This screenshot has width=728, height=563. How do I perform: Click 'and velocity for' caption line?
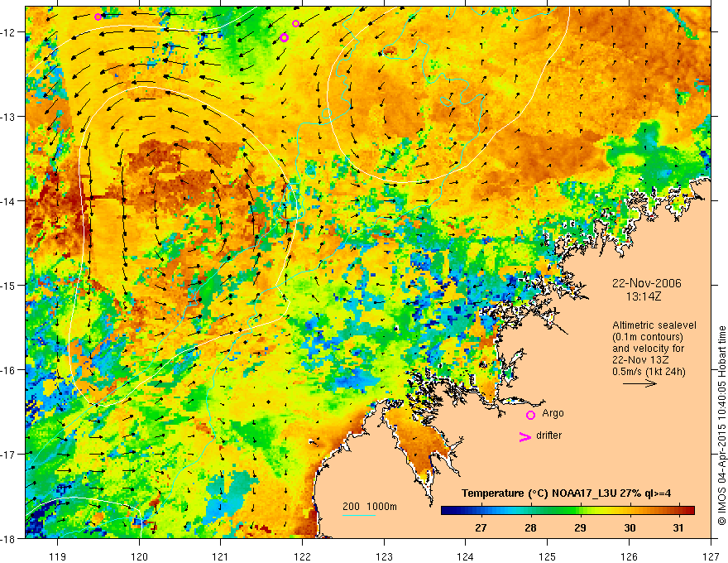point(648,349)
